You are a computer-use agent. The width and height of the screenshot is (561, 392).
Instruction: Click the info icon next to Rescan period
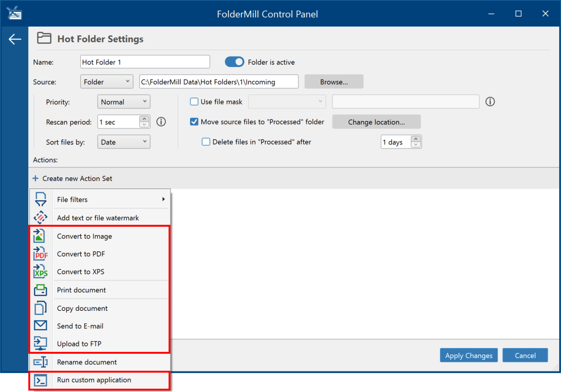161,122
